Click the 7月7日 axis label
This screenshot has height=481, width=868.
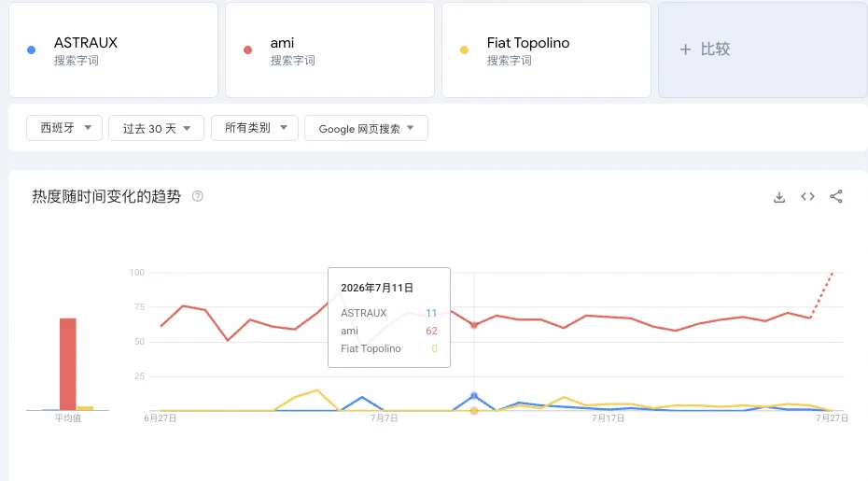385,417
